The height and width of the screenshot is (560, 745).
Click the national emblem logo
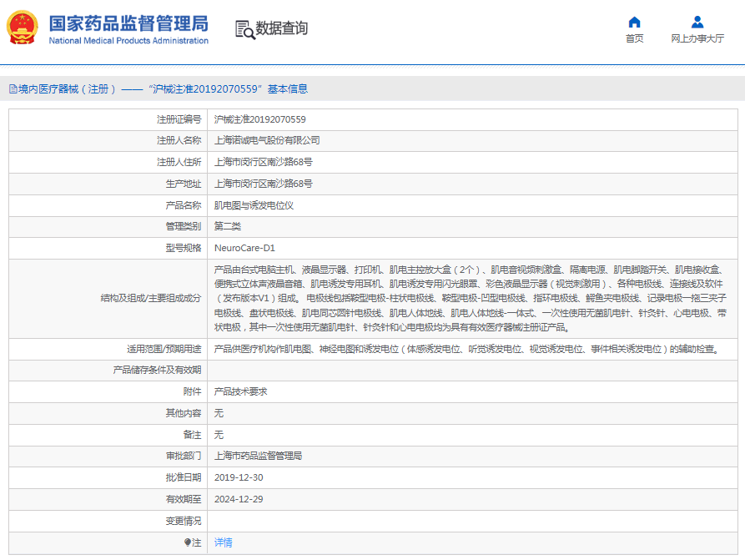[x=23, y=28]
